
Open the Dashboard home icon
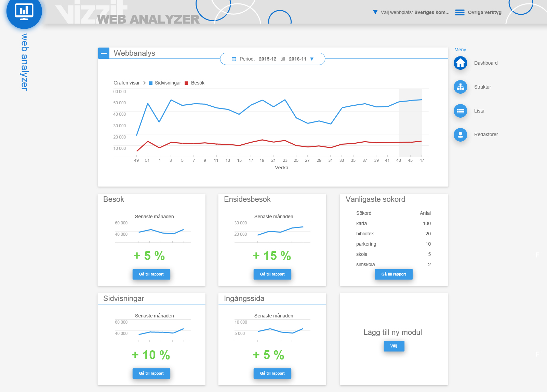click(x=461, y=63)
